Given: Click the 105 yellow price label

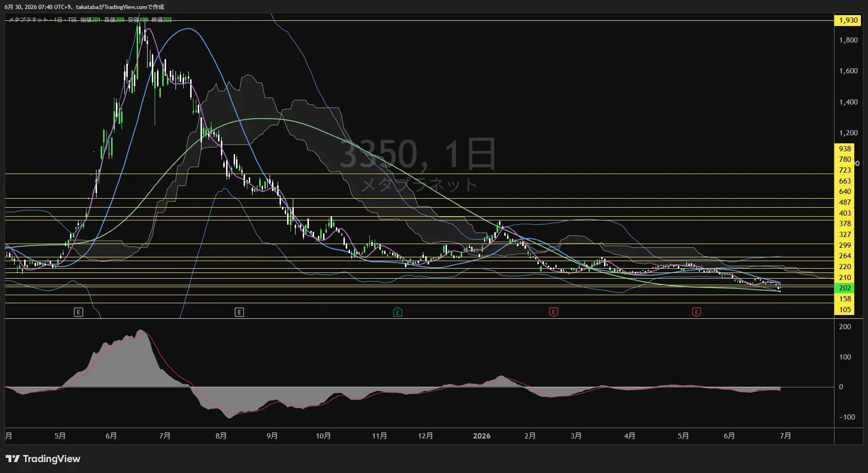Looking at the screenshot, I should (x=845, y=310).
